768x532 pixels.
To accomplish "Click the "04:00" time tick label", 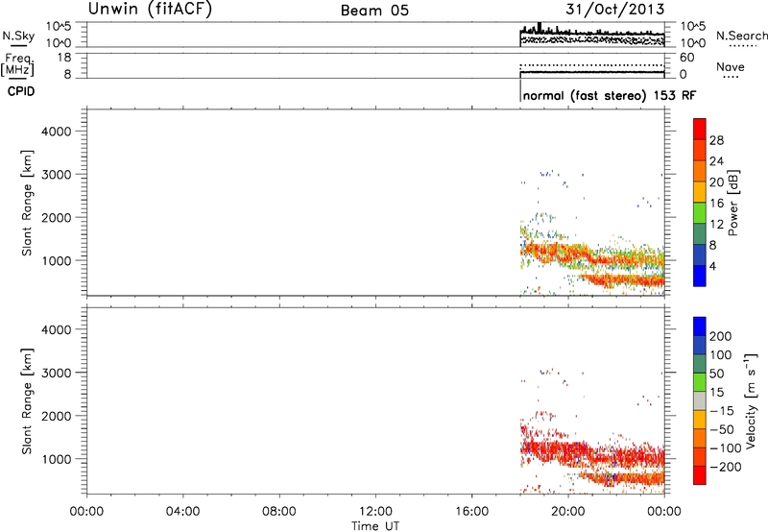I will tap(182, 512).
